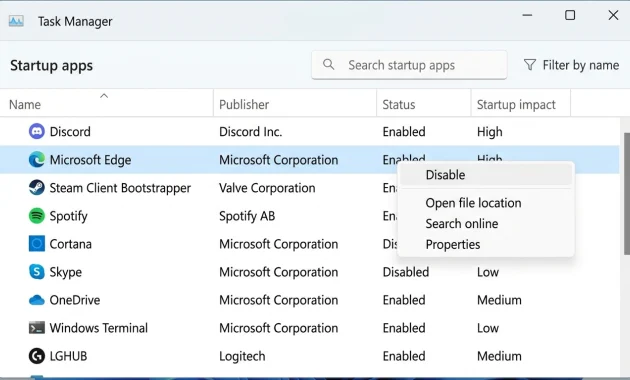Viewport: 630px width, 380px height.
Task: Focus the Search startup apps field
Action: (x=409, y=65)
